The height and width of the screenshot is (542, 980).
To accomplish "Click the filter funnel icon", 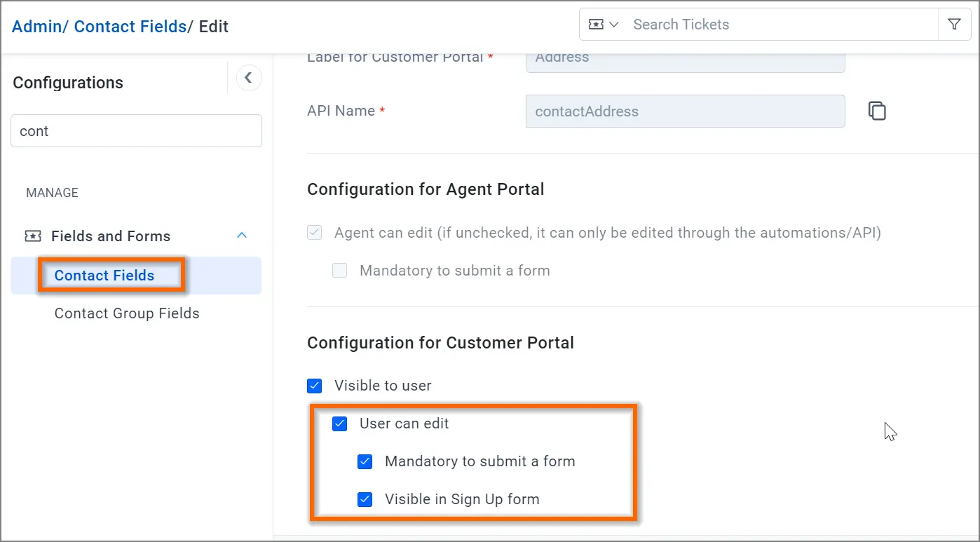I will (x=954, y=25).
